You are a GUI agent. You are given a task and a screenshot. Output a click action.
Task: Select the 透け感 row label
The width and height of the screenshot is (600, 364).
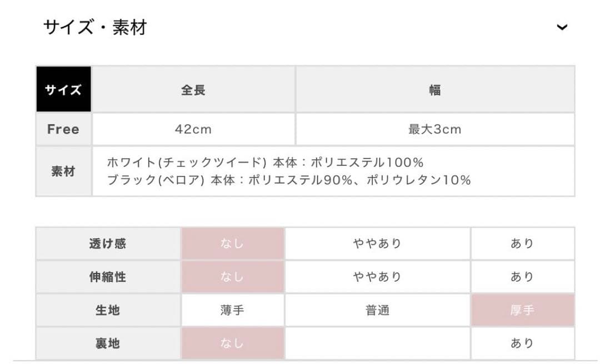click(x=108, y=243)
